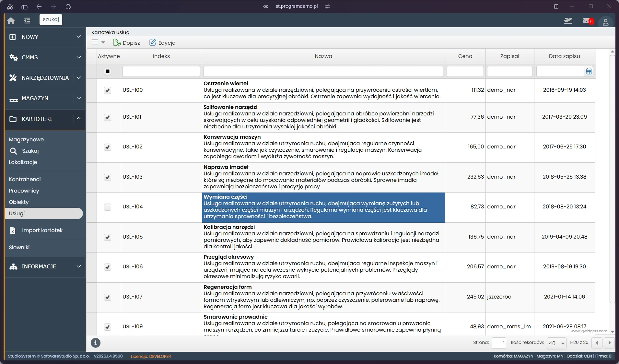Click the MAGAZYN icon
619x364 pixels.
click(x=14, y=100)
